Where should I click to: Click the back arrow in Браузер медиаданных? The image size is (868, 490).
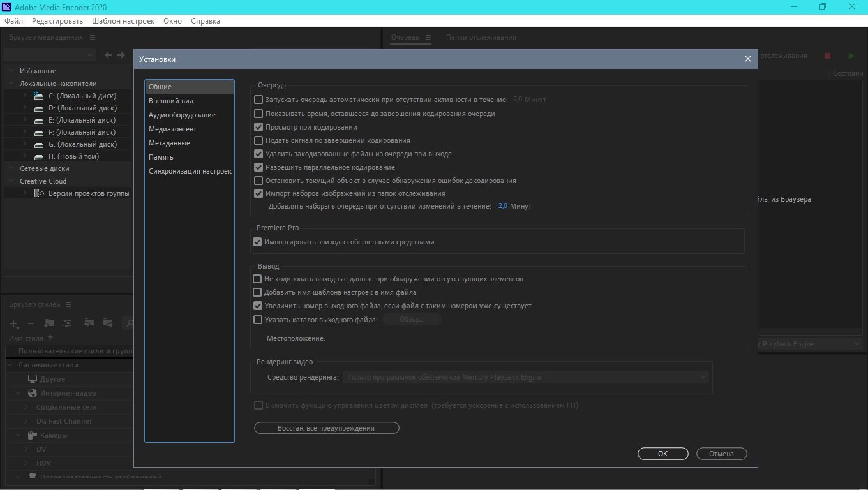pyautogui.click(x=108, y=56)
